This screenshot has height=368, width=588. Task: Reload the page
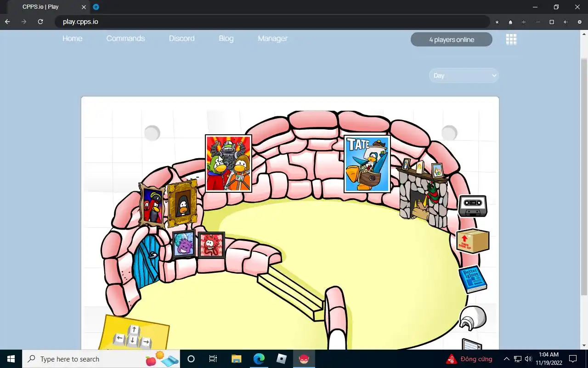tap(40, 22)
